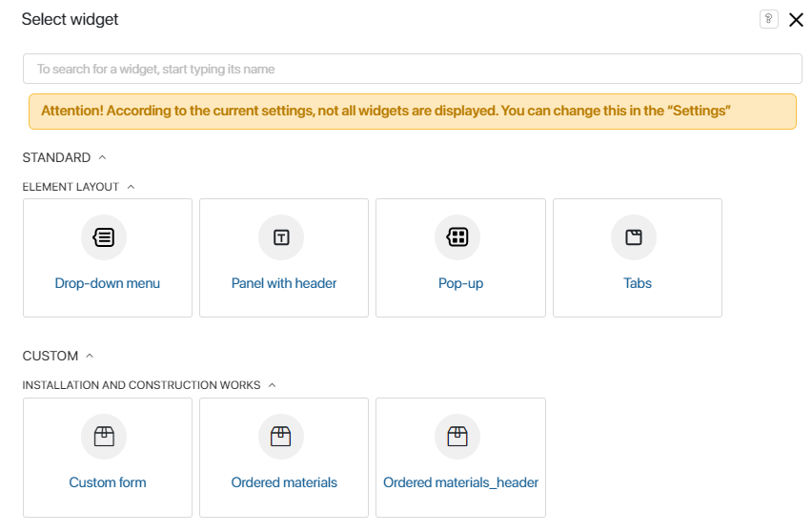
Task: Click the Ordered materials box icon
Action: click(281, 437)
